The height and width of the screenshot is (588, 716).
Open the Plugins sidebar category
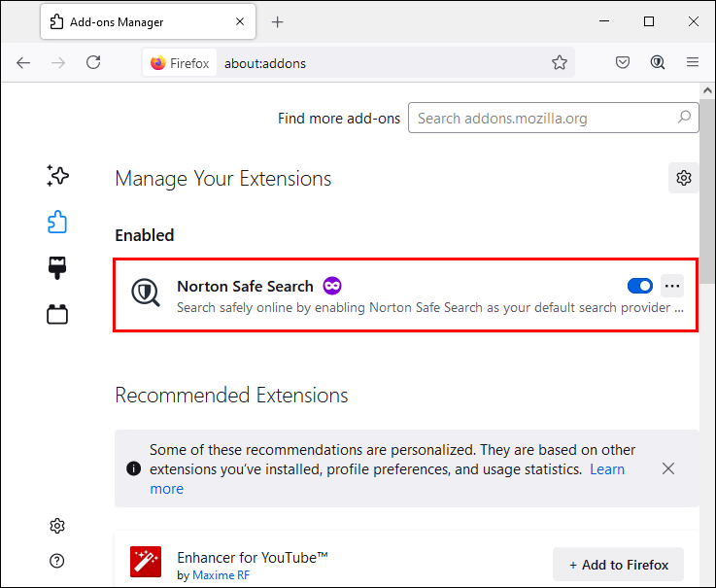(57, 315)
